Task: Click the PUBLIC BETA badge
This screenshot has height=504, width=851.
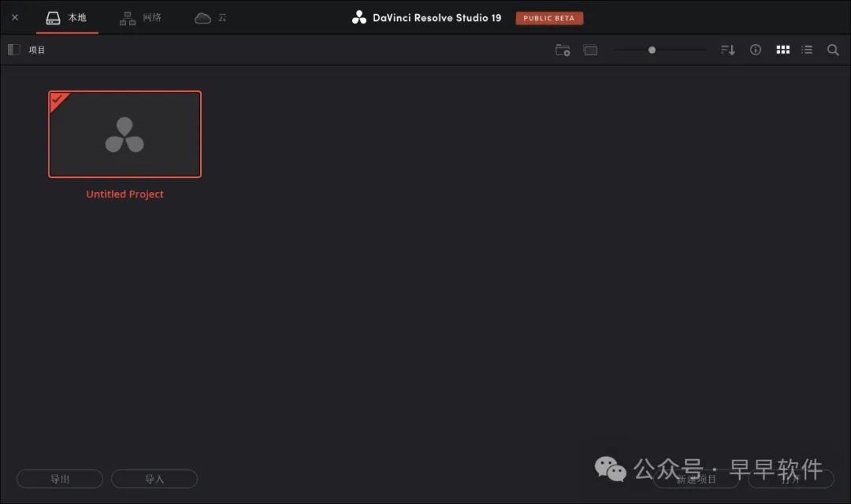Action: coord(549,18)
